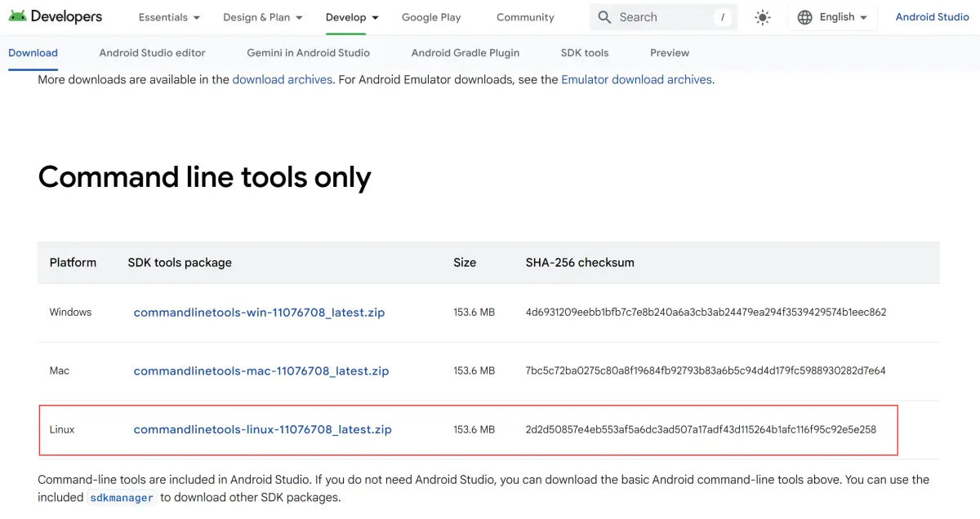The width and height of the screenshot is (980, 519).
Task: Switch to Android Gradle Plugin tab
Action: click(x=465, y=52)
